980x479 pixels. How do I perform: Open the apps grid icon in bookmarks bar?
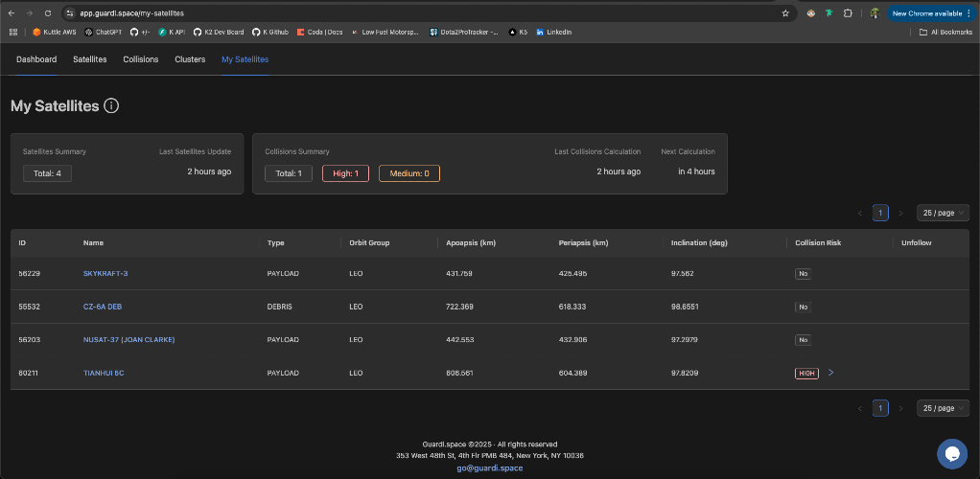point(13,32)
